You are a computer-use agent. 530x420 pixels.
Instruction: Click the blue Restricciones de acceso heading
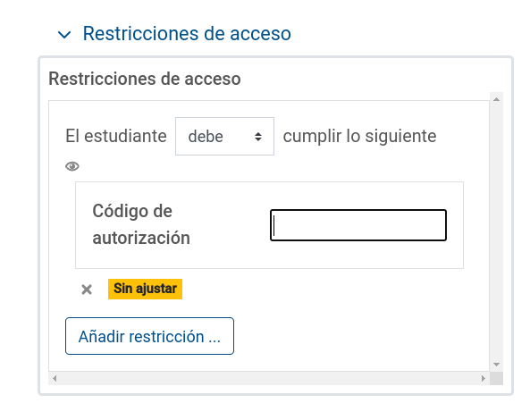[187, 33]
